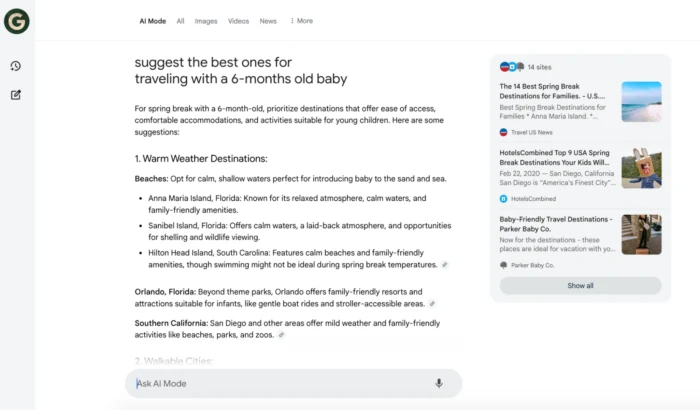Click HotelsCombined favicon
This screenshot has width=700, height=410.
(504, 199)
